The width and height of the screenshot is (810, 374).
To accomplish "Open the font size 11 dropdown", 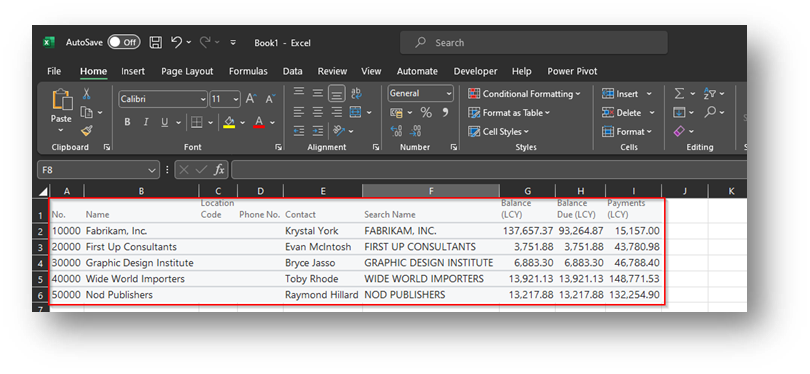I will 236,99.
